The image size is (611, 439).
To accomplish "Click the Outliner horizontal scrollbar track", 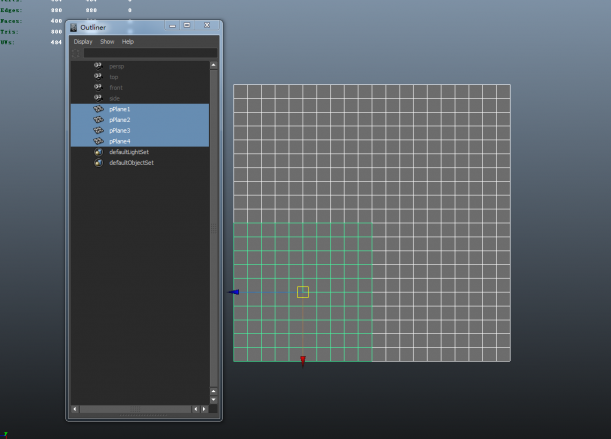I will pyautogui.click(x=135, y=409).
